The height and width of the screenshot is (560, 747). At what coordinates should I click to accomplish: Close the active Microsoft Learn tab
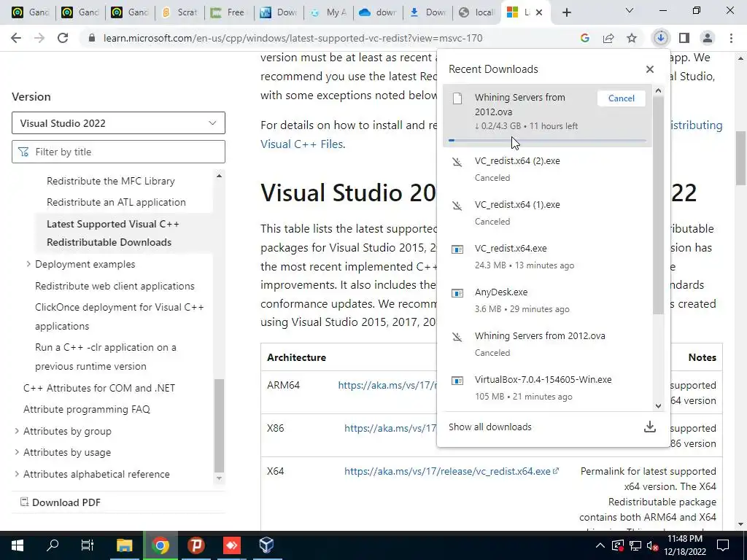point(539,12)
